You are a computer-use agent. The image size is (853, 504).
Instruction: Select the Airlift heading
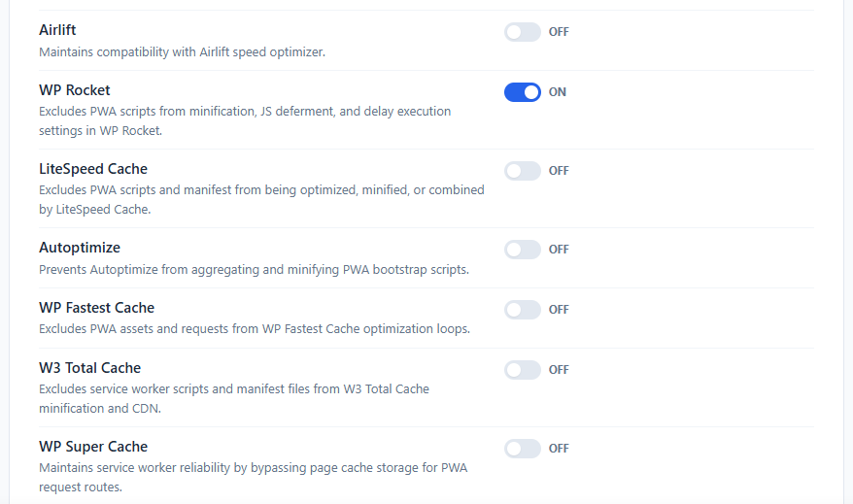57,30
